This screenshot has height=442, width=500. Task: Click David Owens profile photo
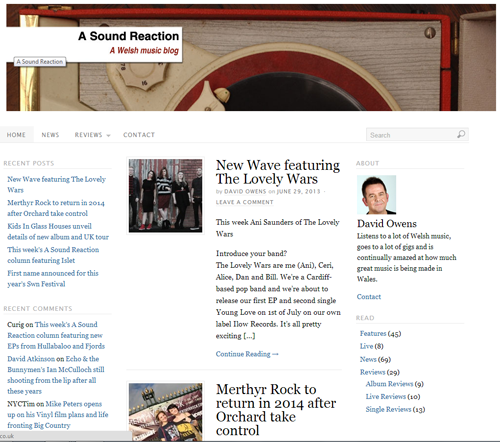point(376,195)
